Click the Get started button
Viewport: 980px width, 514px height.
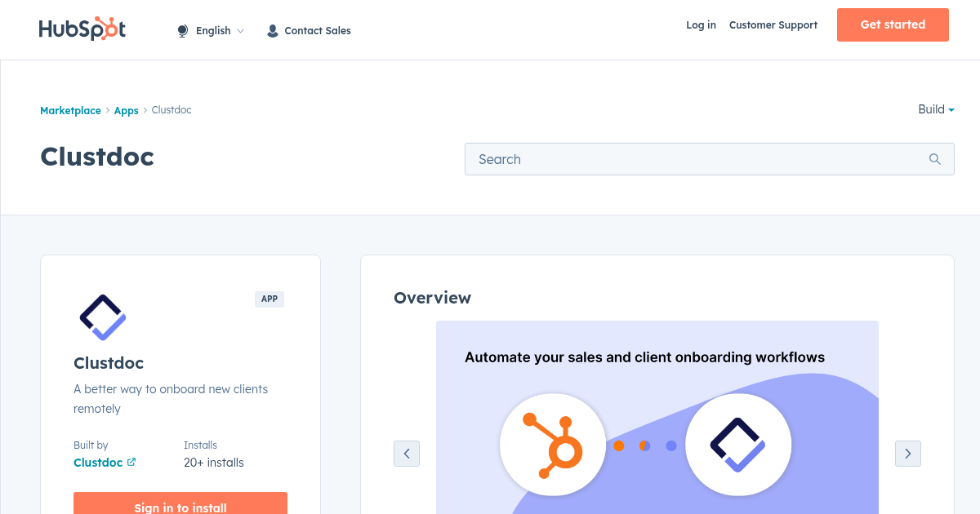[893, 24]
